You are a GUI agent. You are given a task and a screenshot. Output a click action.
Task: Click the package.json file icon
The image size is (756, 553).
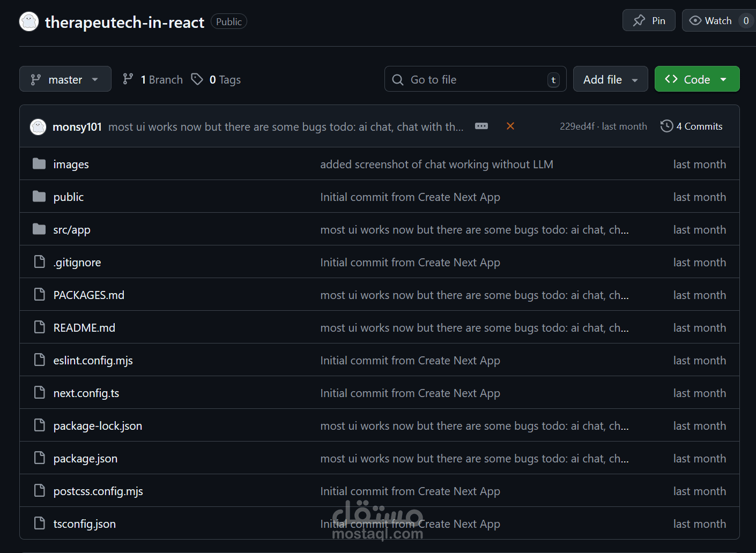click(39, 458)
